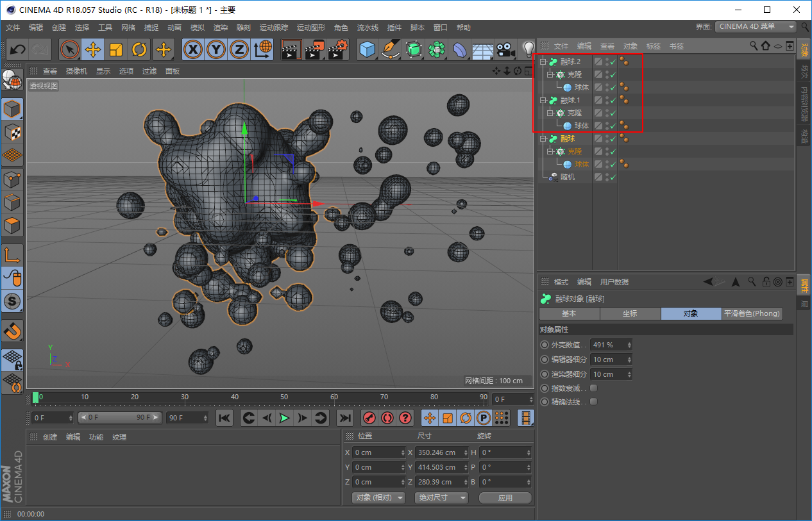
Task: Toggle the green checkmark on 随机 row
Action: click(x=613, y=178)
